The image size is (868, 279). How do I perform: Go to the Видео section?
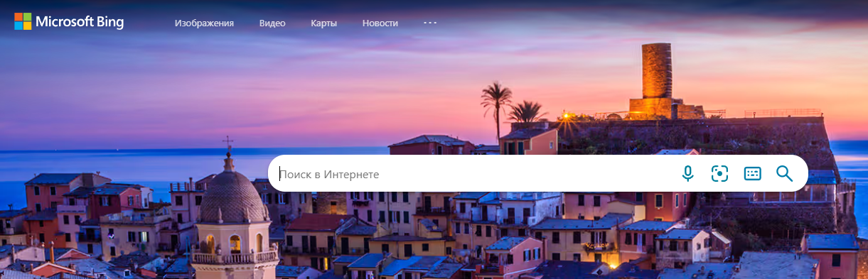272,23
